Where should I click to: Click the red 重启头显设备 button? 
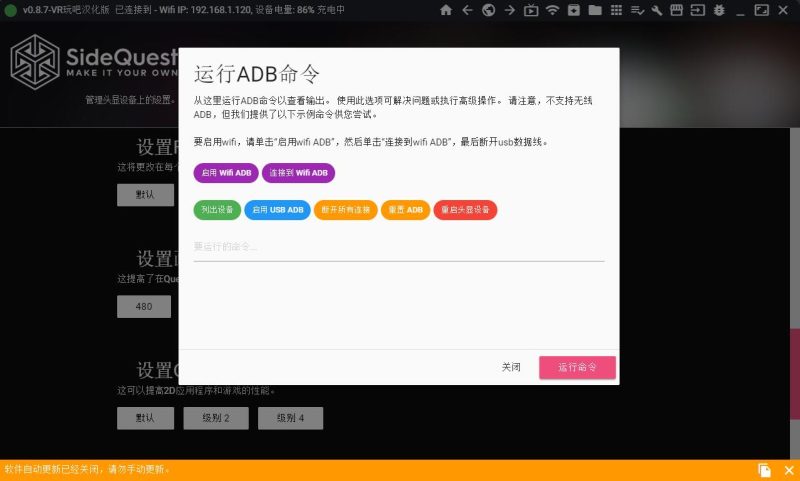point(465,210)
